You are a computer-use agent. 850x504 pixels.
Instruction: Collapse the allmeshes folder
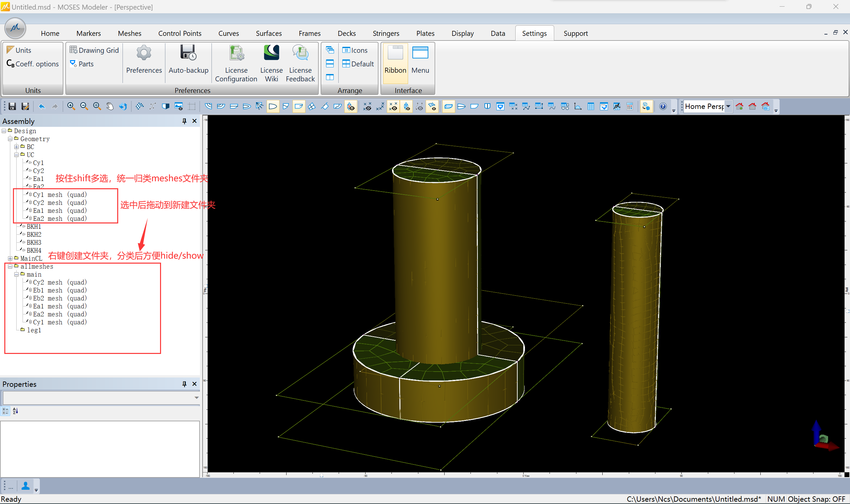[x=10, y=267]
